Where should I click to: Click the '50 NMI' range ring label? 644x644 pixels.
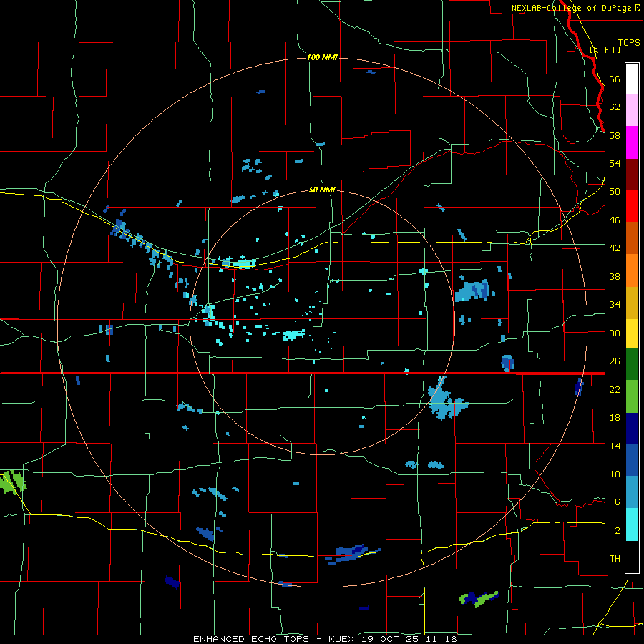coord(322,190)
